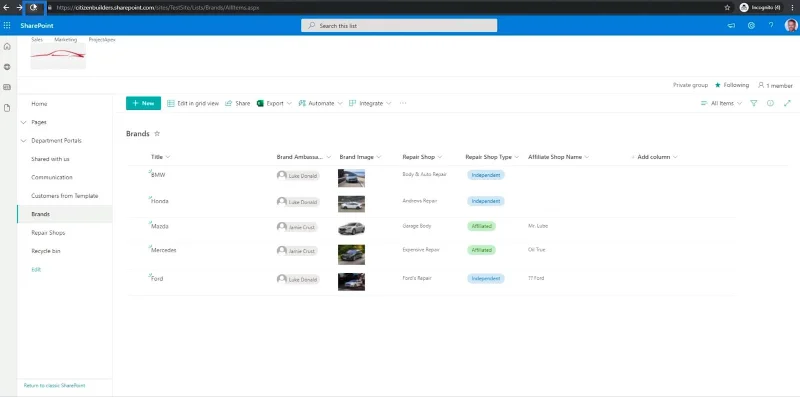Viewport: 800px width, 397px height.
Task: Open the info details pane icon
Action: [x=770, y=103]
